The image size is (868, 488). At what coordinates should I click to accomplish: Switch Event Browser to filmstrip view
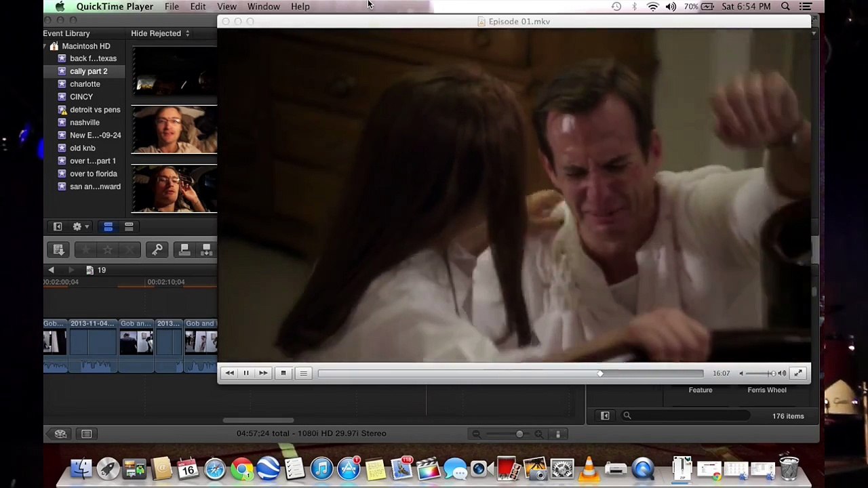[108, 226]
